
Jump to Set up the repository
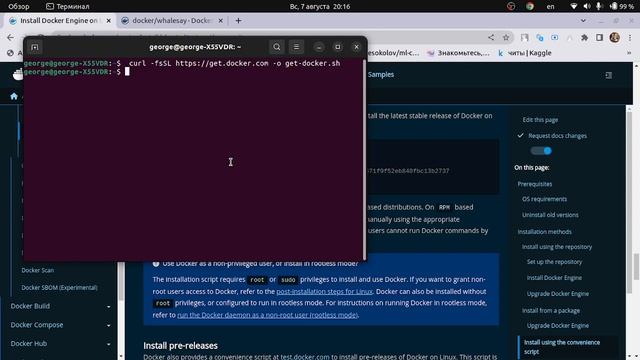(554, 262)
